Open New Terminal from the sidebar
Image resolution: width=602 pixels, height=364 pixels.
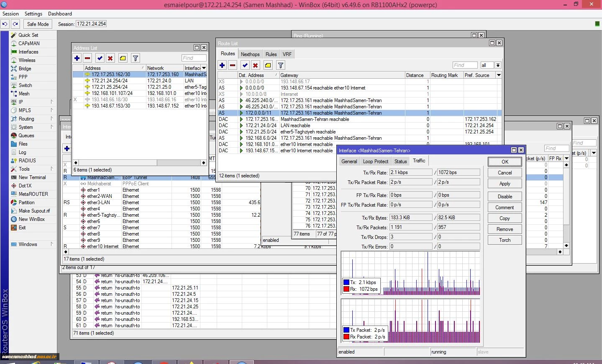[32, 177]
